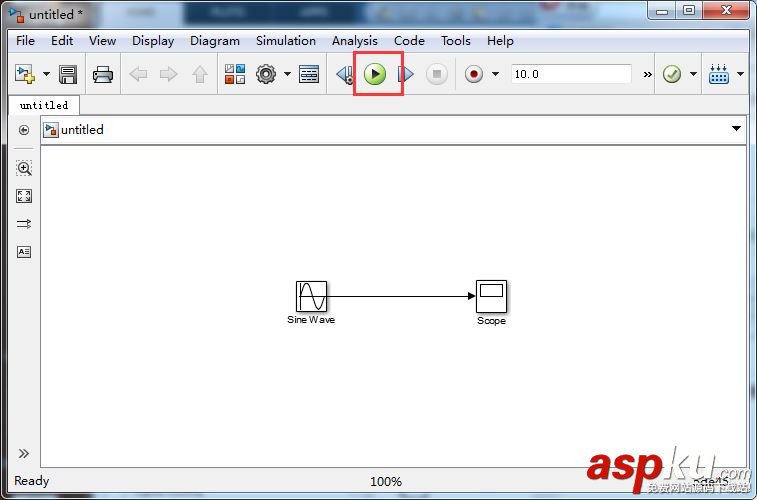Expand the palette double chevron
Screen dimensions: 757x500
coord(24,454)
